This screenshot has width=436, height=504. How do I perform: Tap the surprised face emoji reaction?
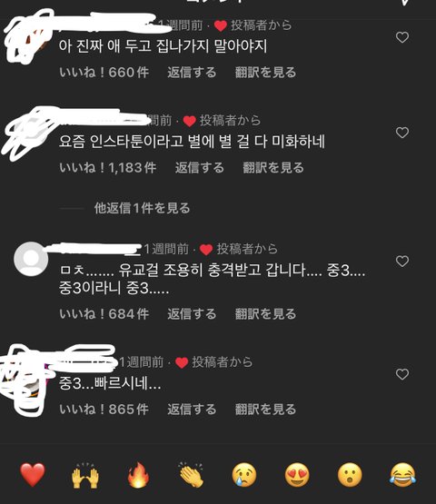tap(350, 475)
